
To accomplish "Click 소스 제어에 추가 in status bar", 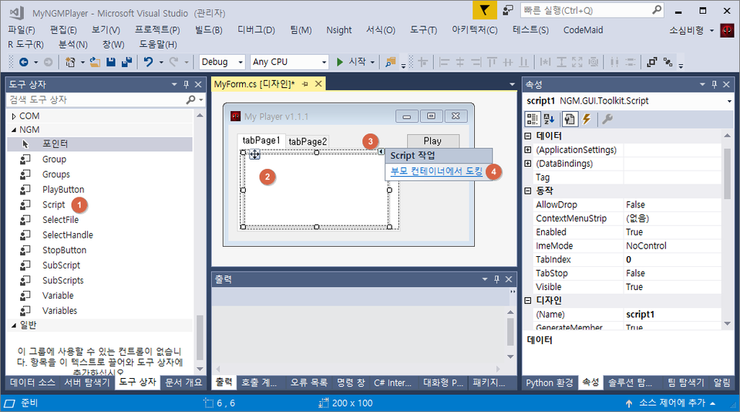I will [x=672, y=403].
